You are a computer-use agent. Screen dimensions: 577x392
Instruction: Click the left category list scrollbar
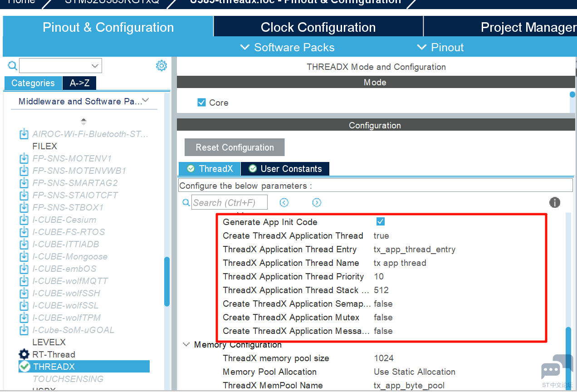pyautogui.click(x=167, y=281)
